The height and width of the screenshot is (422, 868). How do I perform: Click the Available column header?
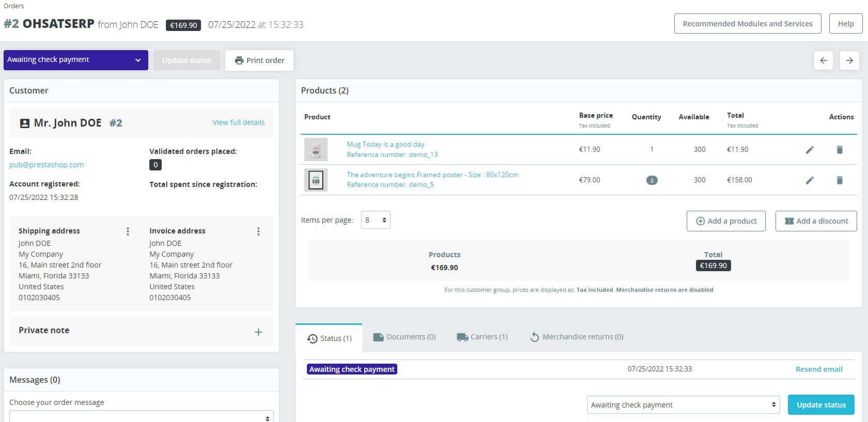click(694, 117)
